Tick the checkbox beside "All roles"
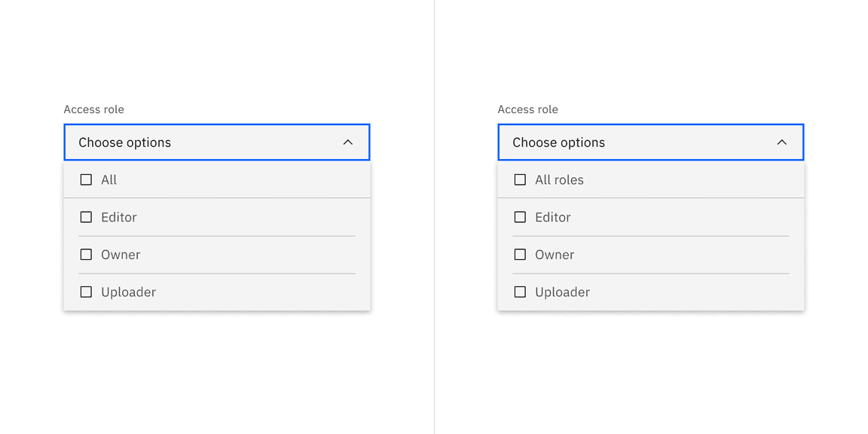 [520, 180]
